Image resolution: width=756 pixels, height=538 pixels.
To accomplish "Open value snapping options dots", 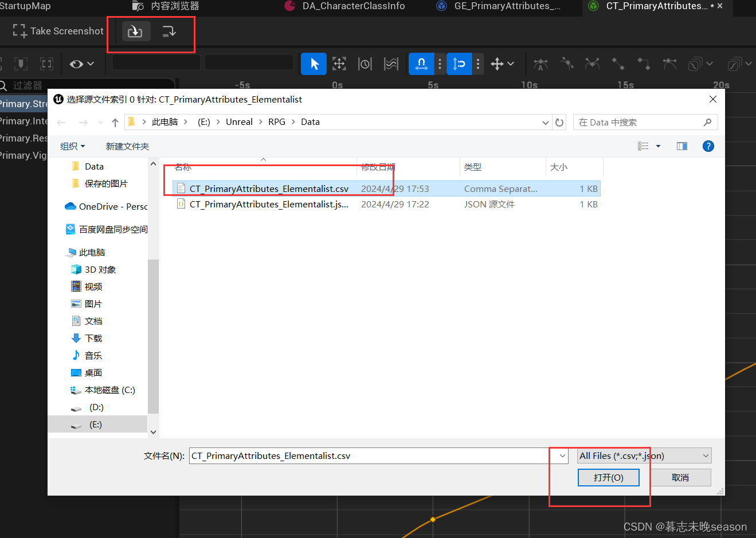I will point(477,64).
